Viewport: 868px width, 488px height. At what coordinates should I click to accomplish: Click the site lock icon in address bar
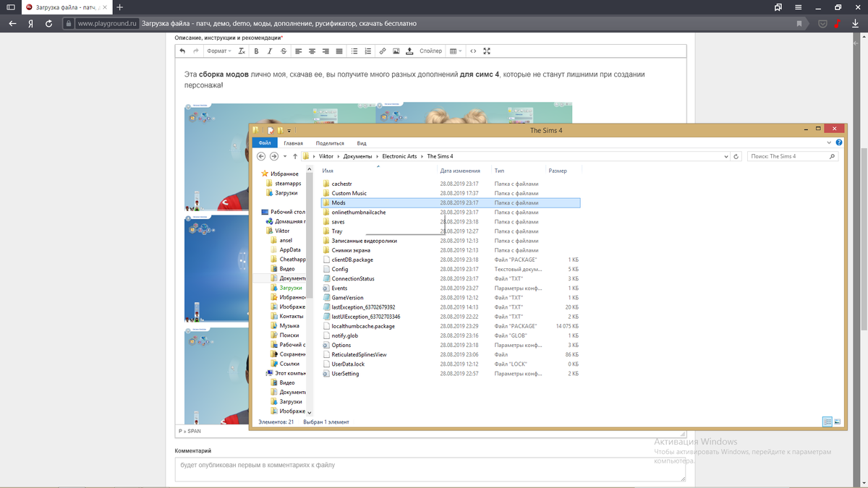pos(68,23)
